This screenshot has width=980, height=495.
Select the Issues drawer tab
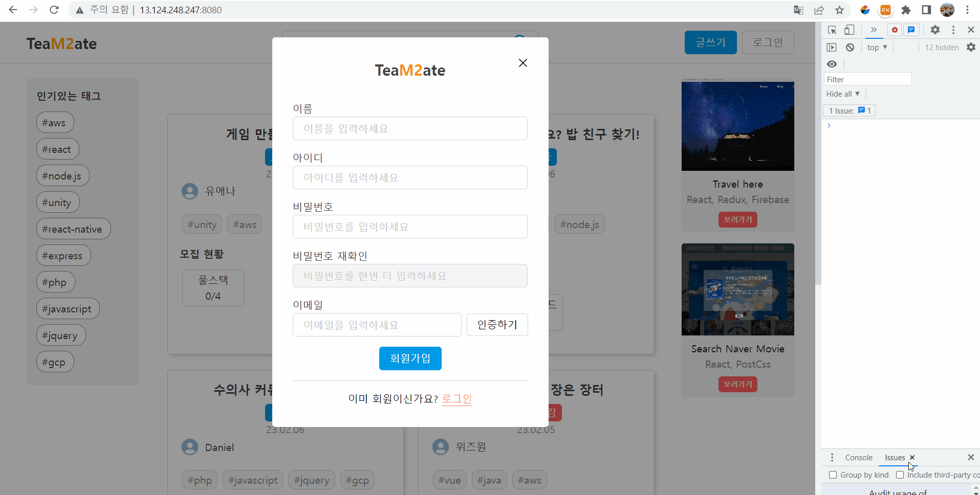point(895,458)
